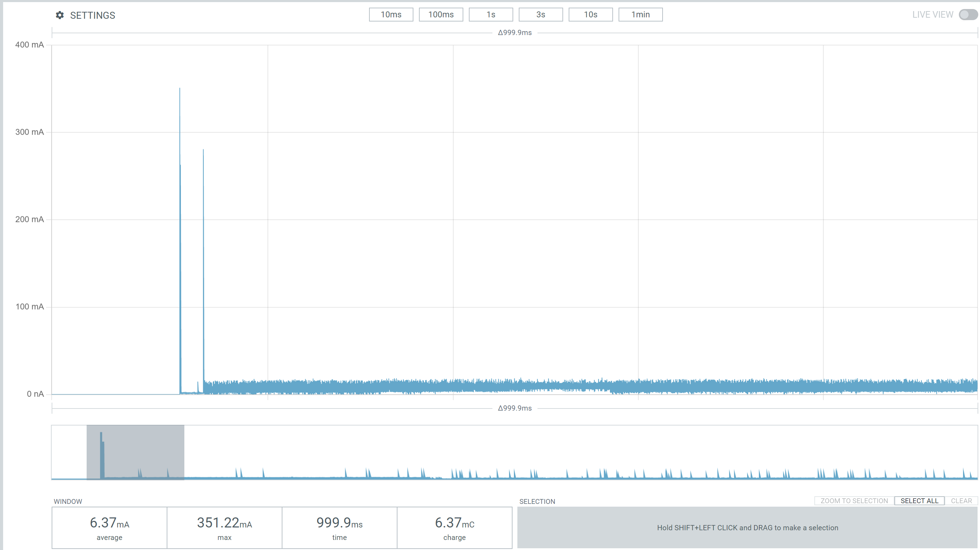
Task: Click the selection hint panel
Action: (x=747, y=527)
